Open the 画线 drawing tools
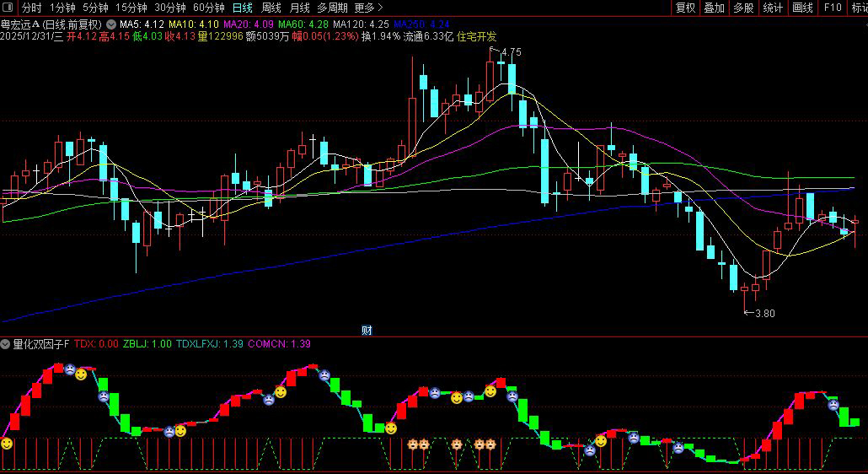This screenshot has width=868, height=474. coord(802,8)
